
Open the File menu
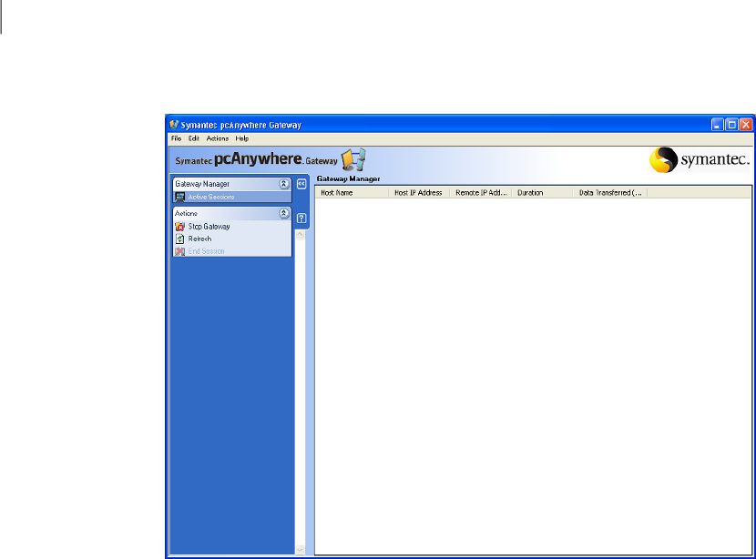coord(176,138)
